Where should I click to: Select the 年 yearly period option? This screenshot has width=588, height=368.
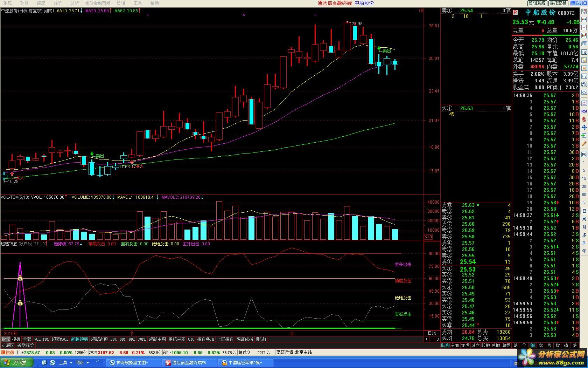coord(584,251)
